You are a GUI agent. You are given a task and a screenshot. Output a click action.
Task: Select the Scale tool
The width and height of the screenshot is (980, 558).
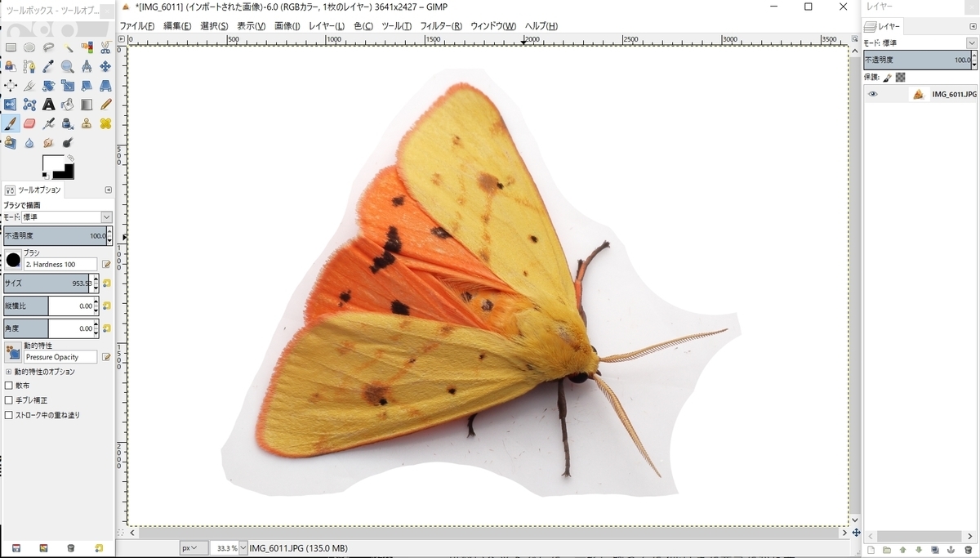click(68, 85)
